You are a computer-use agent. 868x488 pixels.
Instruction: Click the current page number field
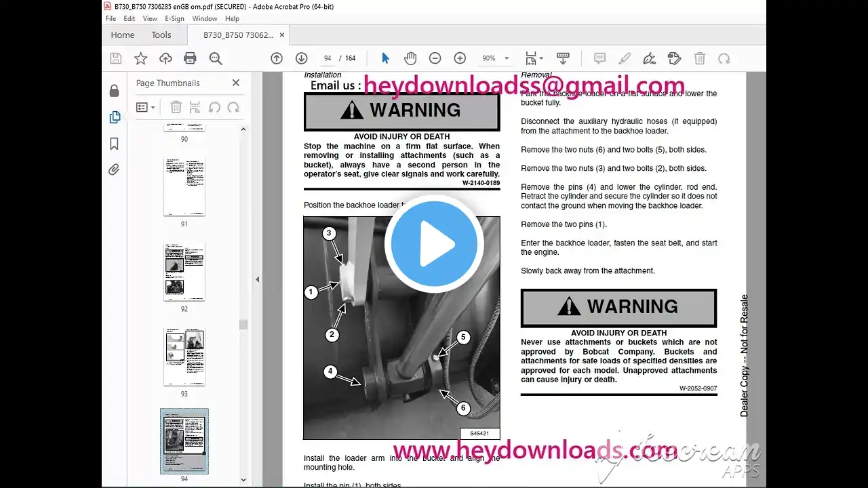tap(328, 58)
